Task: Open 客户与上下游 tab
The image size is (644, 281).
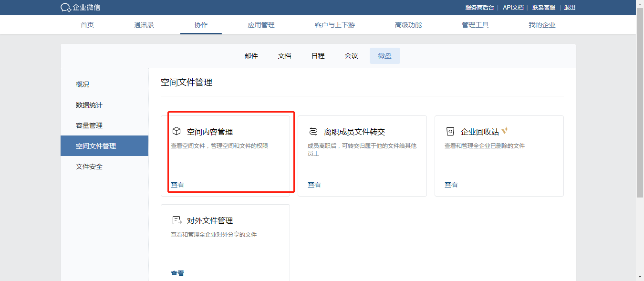Action: [x=335, y=25]
